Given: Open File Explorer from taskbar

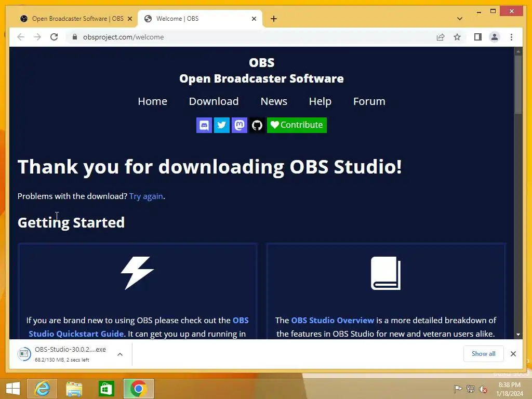Looking at the screenshot, I should tap(74, 389).
